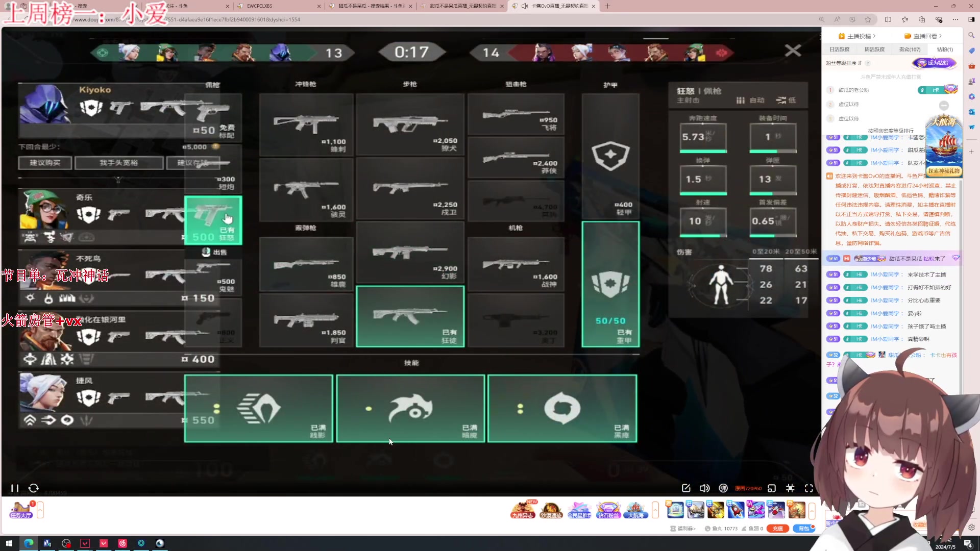This screenshot has height=551, width=980.
Task: Open 主播投稿 link
Action: tap(857, 36)
